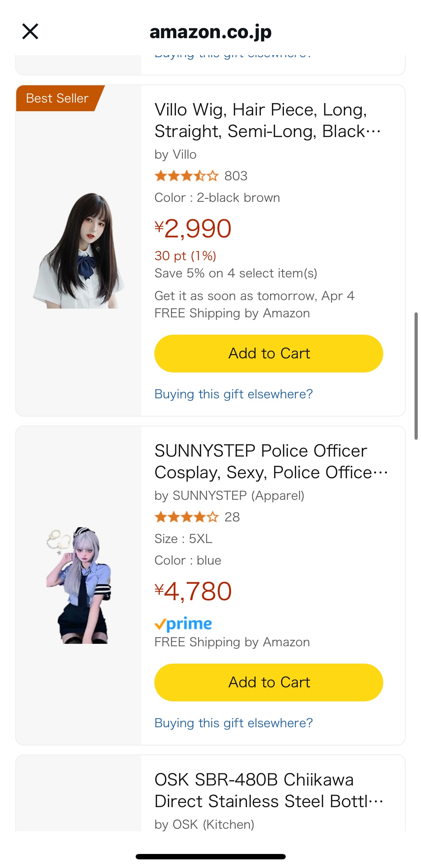Tap the Best Seller badge

(x=58, y=98)
